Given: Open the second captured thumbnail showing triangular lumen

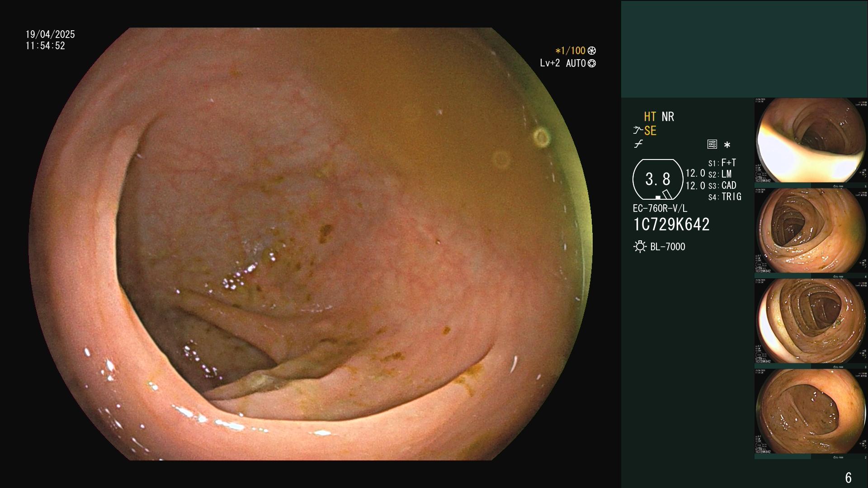Looking at the screenshot, I should (x=811, y=230).
